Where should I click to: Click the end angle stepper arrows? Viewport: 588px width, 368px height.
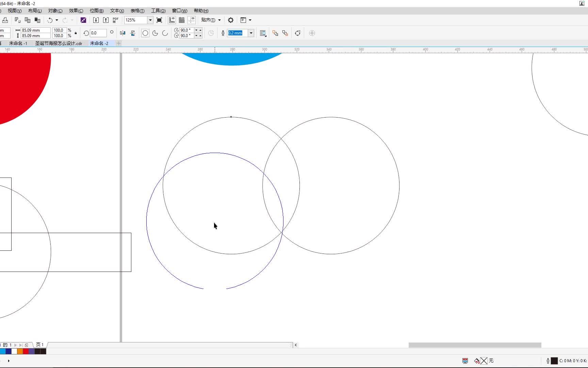click(x=198, y=36)
